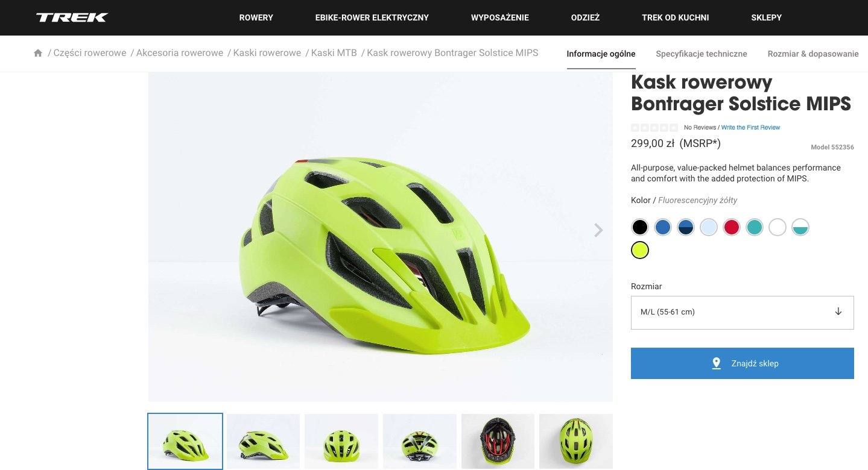This screenshot has width=868, height=470.
Task: Switch to Rozmiar & dopasowanie tab
Action: [813, 54]
